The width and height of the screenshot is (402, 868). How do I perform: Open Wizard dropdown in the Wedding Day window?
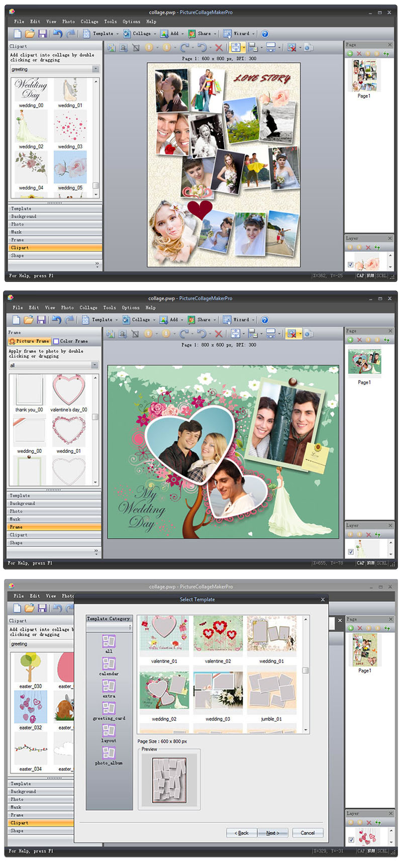coord(254,320)
